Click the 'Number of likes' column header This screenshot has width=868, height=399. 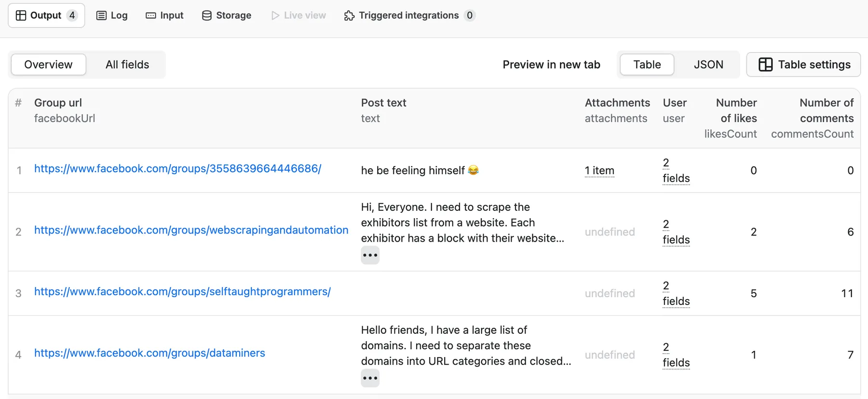736,110
